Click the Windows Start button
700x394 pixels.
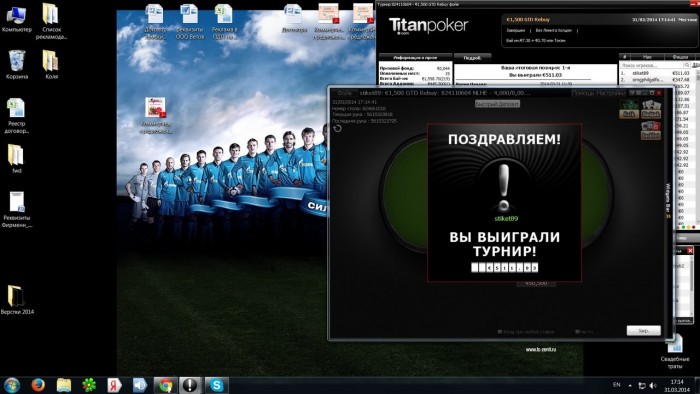tap(12, 385)
